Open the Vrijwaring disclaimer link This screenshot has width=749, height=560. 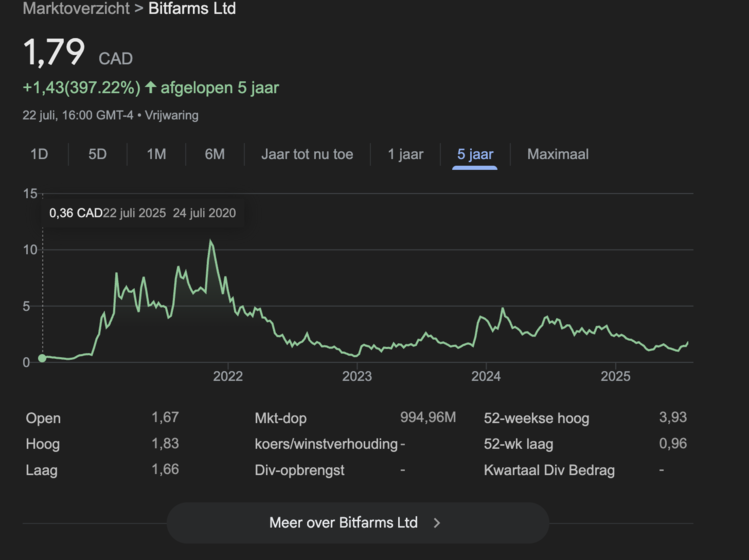[171, 115]
